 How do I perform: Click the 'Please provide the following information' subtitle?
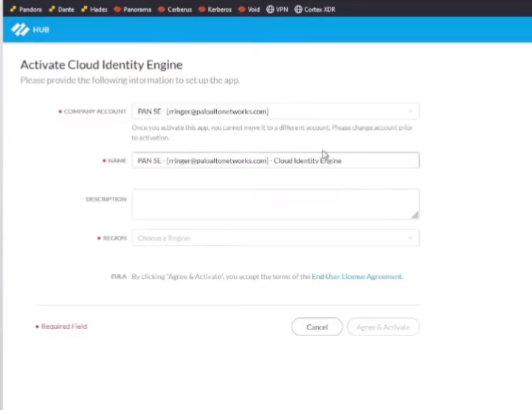click(x=130, y=81)
